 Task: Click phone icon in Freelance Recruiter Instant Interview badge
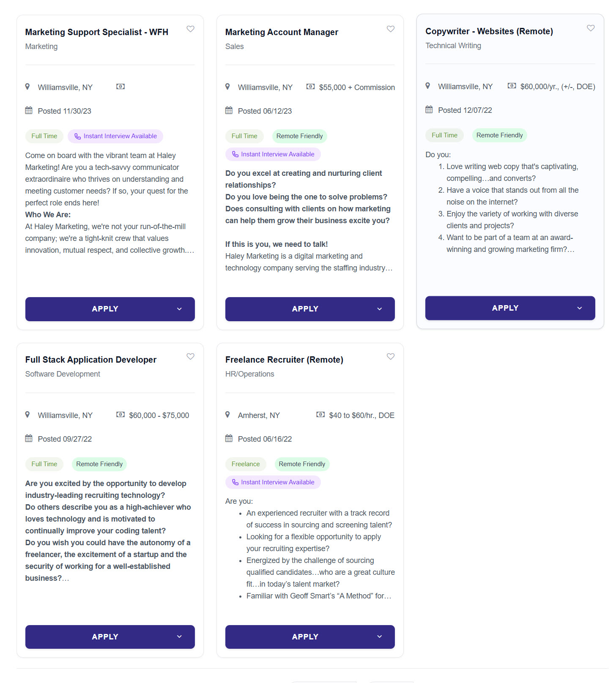[x=235, y=482]
